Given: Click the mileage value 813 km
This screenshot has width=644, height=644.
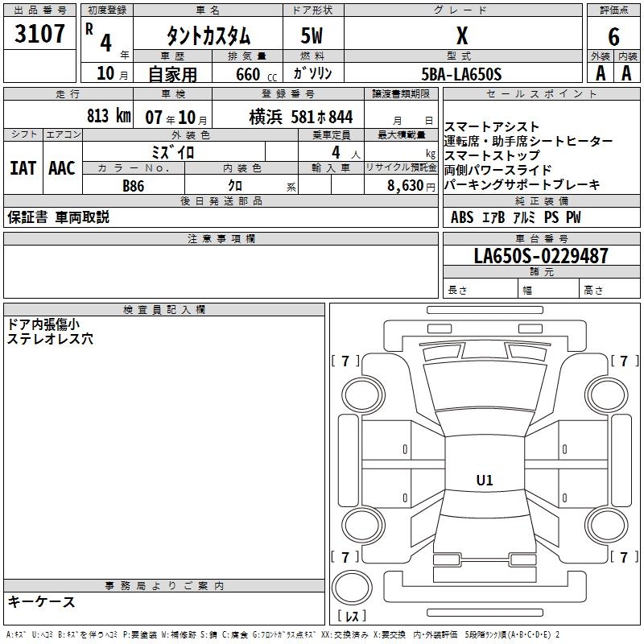Looking at the screenshot, I should [108, 116].
